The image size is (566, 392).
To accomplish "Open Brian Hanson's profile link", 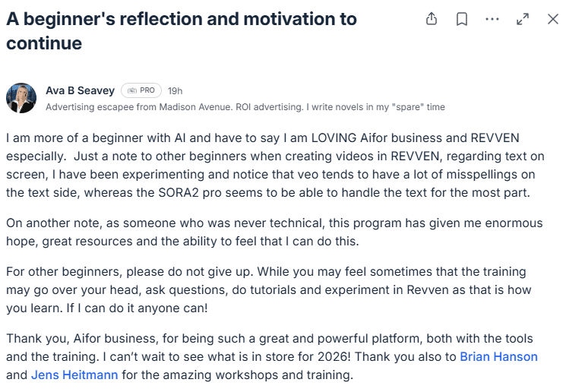I will (x=498, y=357).
